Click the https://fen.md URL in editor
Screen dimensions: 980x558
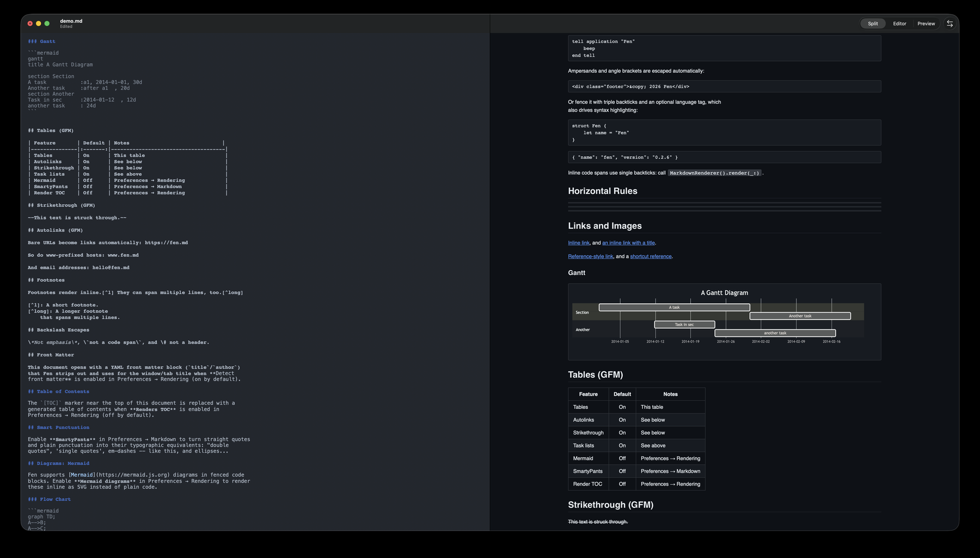coord(166,243)
